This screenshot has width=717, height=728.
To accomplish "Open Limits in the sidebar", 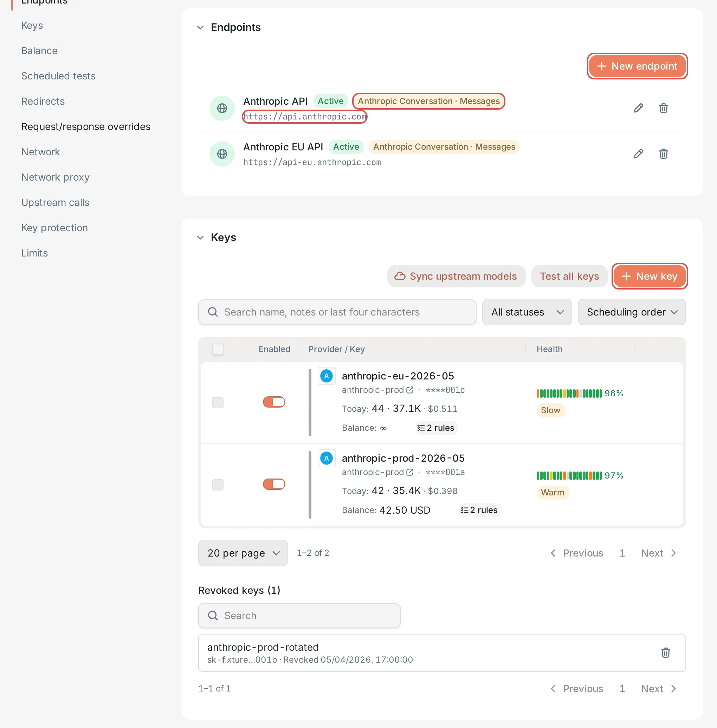I will click(x=34, y=253).
